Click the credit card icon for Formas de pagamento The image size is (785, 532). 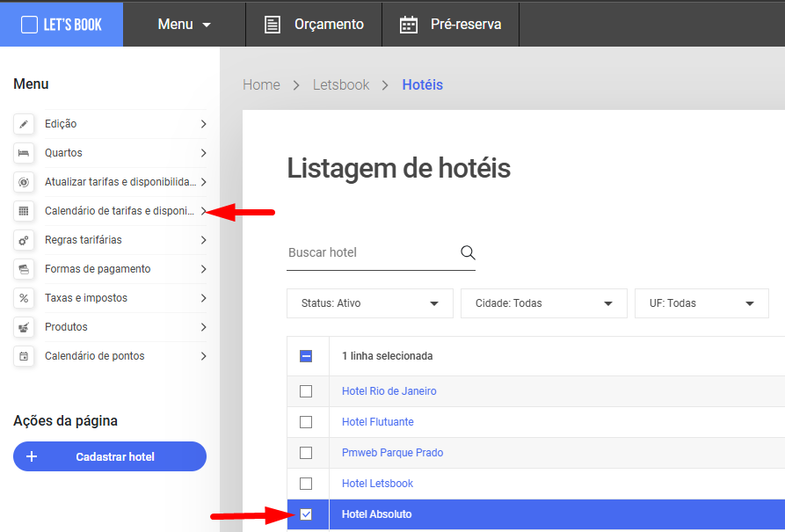[x=24, y=269]
